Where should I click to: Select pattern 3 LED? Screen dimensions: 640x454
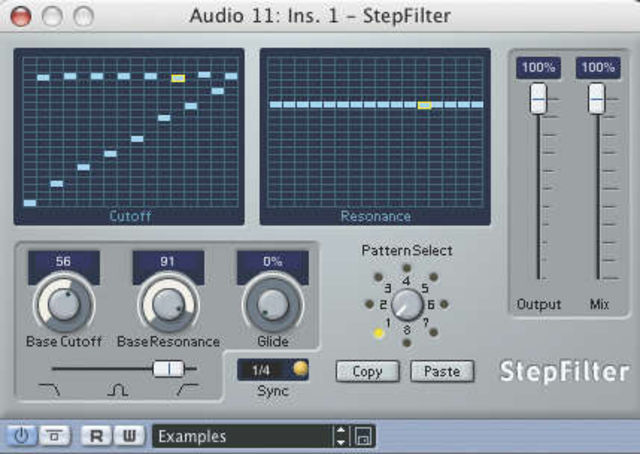(378, 277)
